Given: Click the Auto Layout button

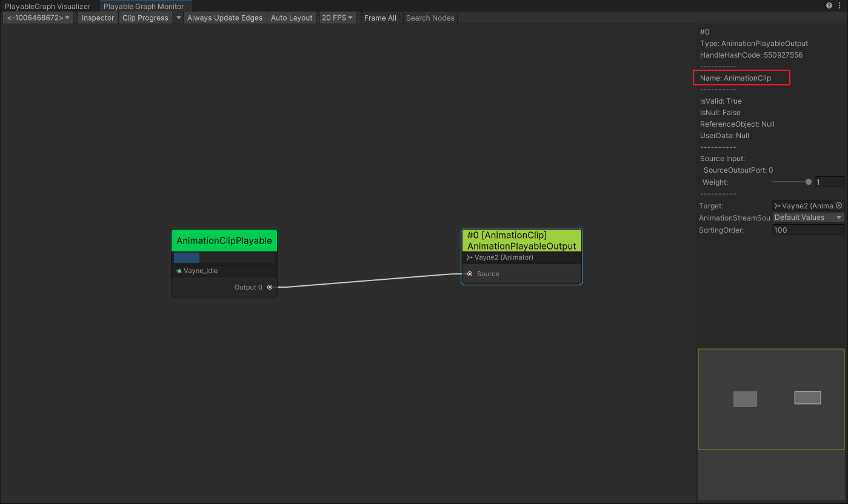Looking at the screenshot, I should [292, 18].
